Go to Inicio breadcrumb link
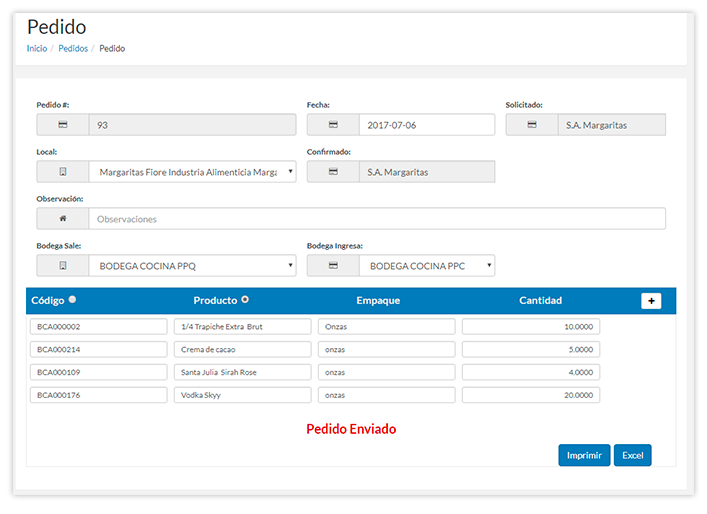This screenshot has width=707, height=514. coord(36,48)
